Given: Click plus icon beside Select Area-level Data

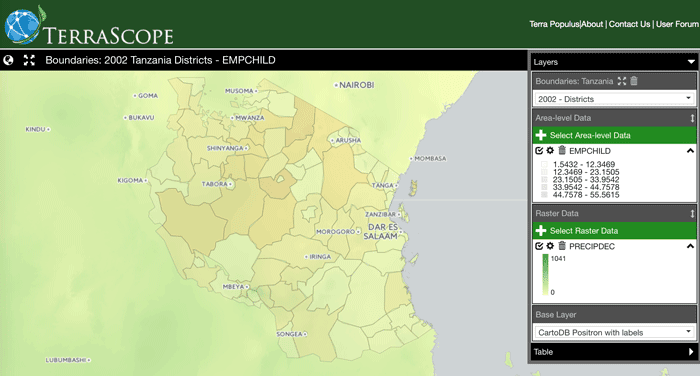Looking at the screenshot, I should (541, 135).
